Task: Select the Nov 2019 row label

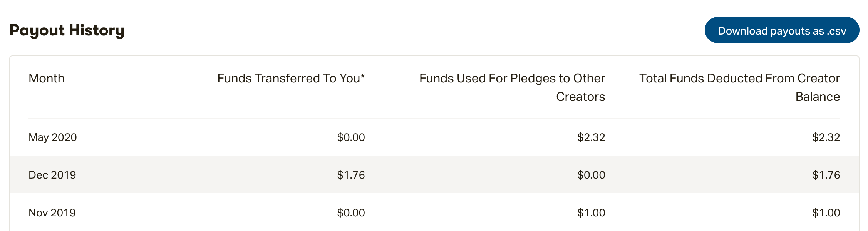Action: click(x=52, y=213)
